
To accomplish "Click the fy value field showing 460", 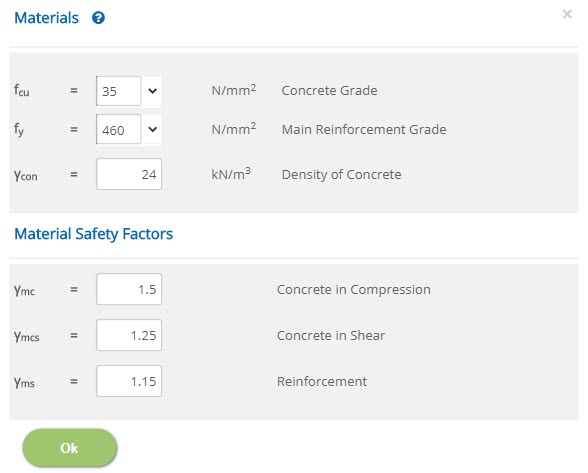I will tap(118, 130).
